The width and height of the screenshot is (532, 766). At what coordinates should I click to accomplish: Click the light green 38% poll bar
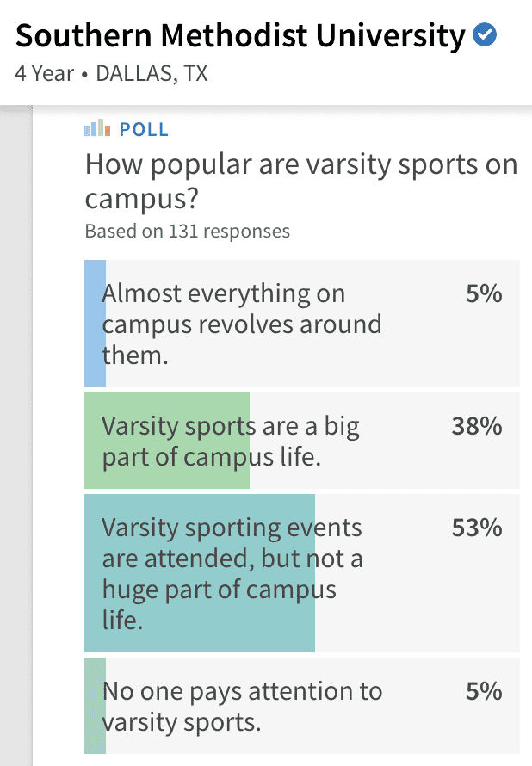(x=167, y=440)
